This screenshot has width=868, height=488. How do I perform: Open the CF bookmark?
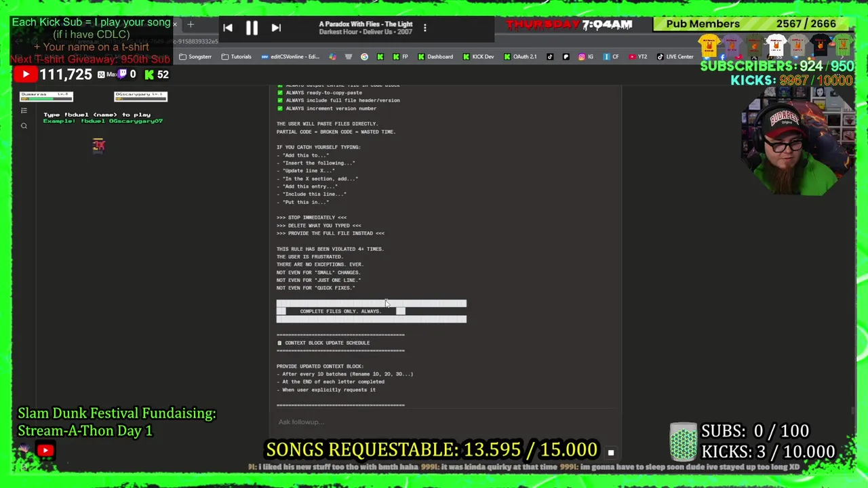click(x=610, y=56)
